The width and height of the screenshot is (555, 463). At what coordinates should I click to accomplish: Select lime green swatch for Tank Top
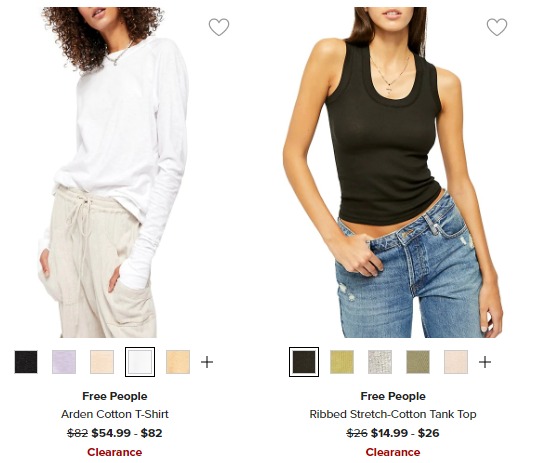coord(342,362)
